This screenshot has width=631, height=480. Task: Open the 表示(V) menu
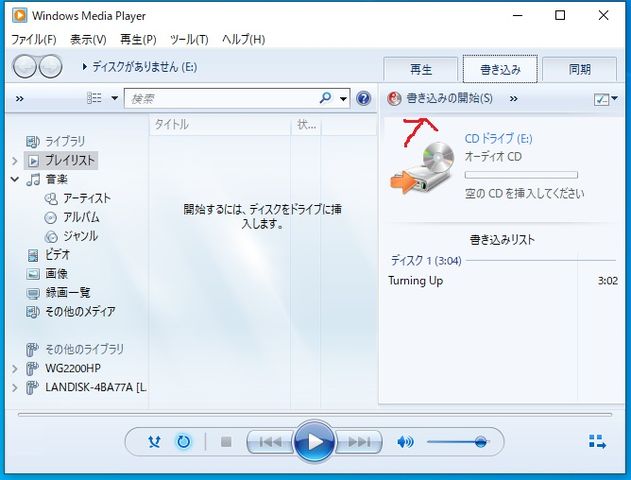88,39
